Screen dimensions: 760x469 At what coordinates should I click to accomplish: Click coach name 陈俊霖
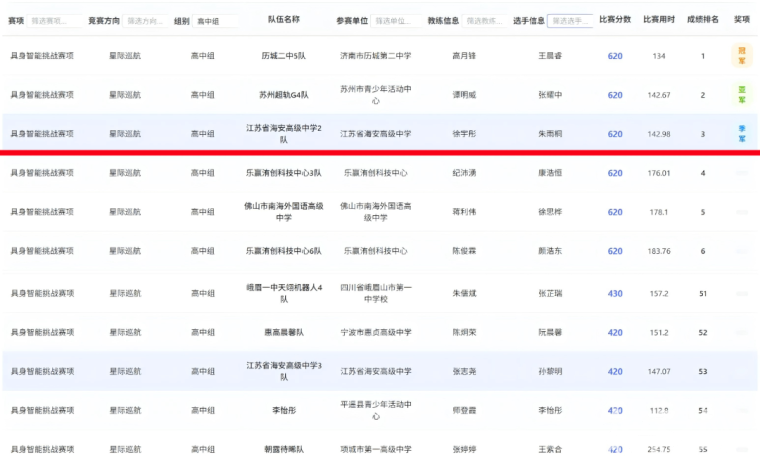click(x=464, y=251)
